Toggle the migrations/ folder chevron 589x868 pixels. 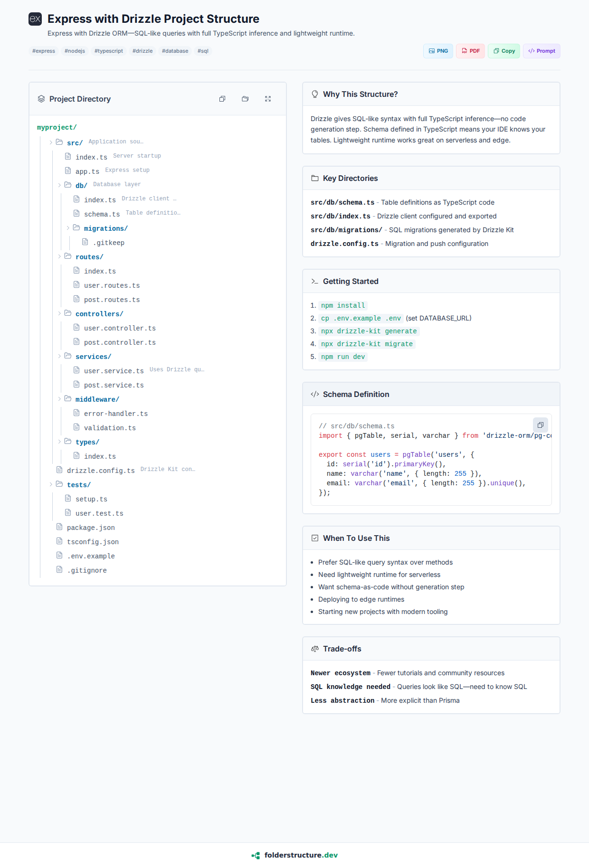[68, 228]
